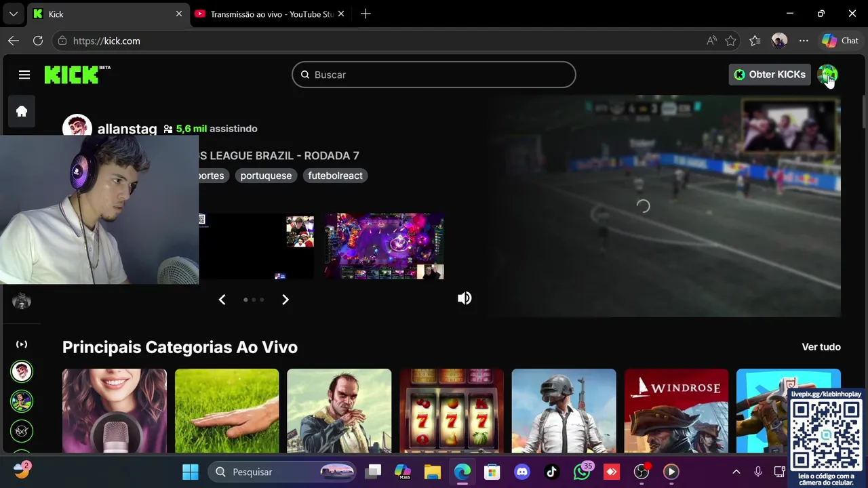
Task: Open TikTok from taskbar
Action: coord(552,472)
